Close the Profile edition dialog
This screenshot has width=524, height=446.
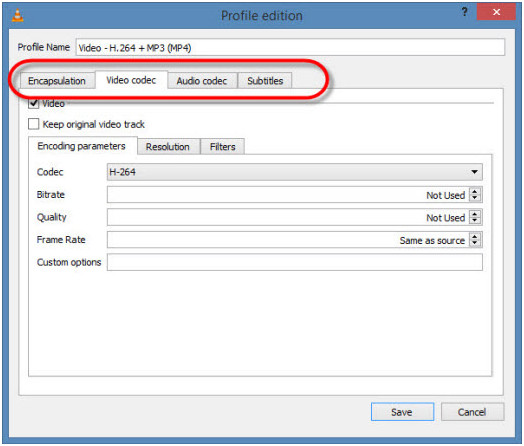point(496,12)
